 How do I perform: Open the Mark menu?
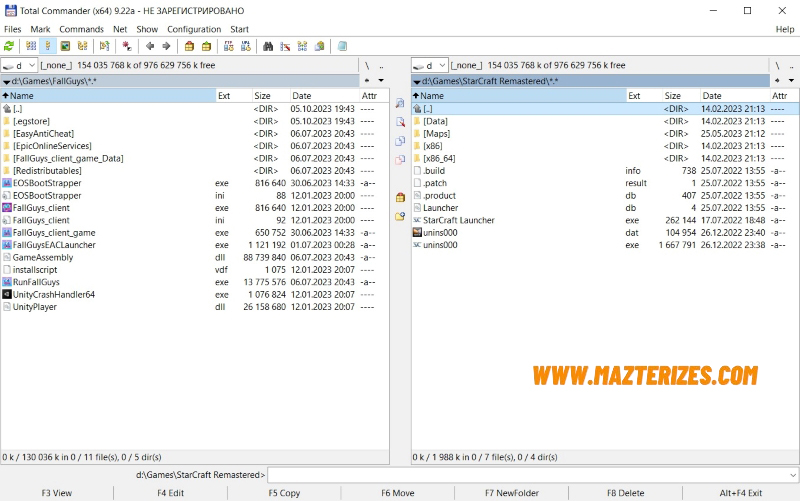click(x=40, y=29)
